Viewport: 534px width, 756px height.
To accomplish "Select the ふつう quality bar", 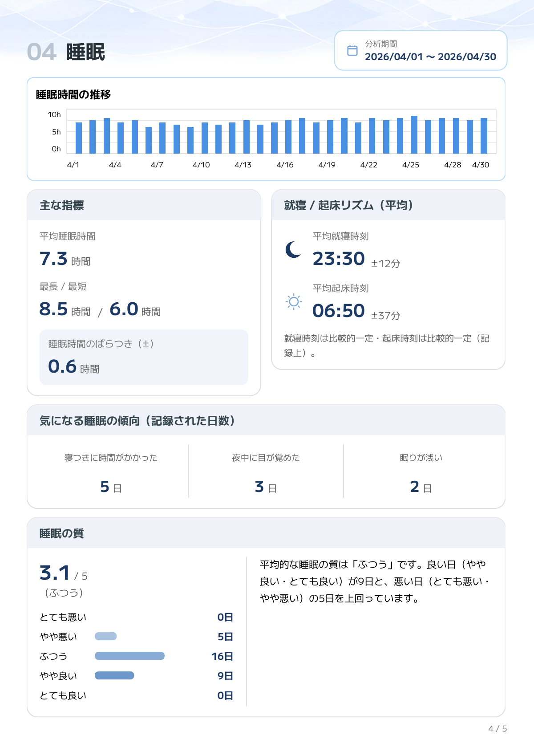I will click(129, 656).
